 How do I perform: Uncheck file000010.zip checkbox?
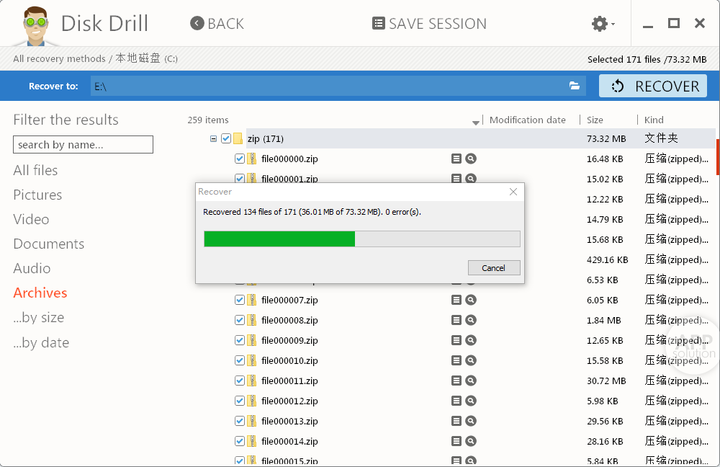coord(240,360)
